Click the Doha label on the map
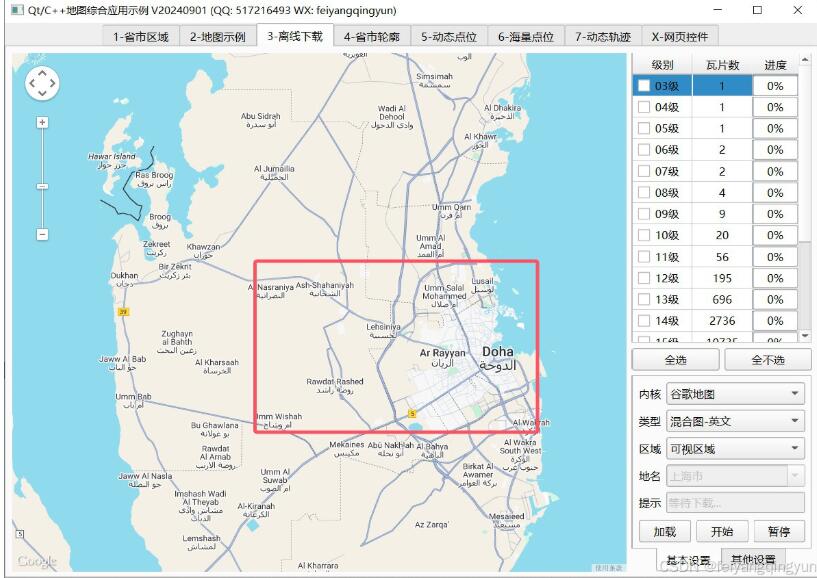Viewport: 817px width, 578px height. (x=498, y=352)
